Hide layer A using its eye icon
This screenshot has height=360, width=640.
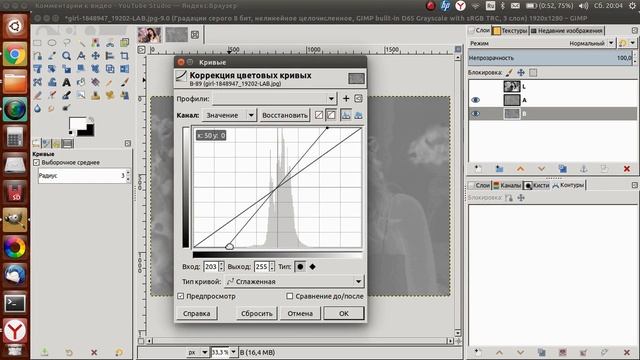point(476,100)
